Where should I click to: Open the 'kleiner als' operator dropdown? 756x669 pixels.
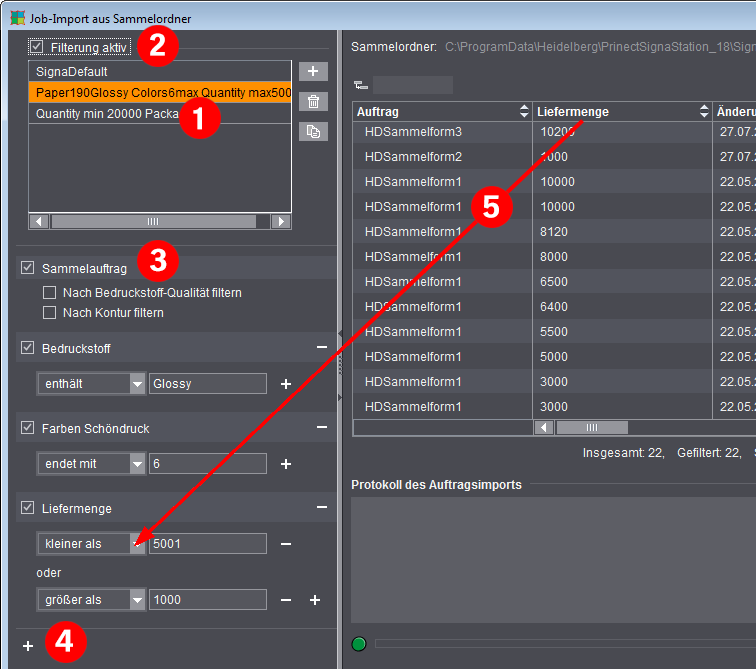137,544
